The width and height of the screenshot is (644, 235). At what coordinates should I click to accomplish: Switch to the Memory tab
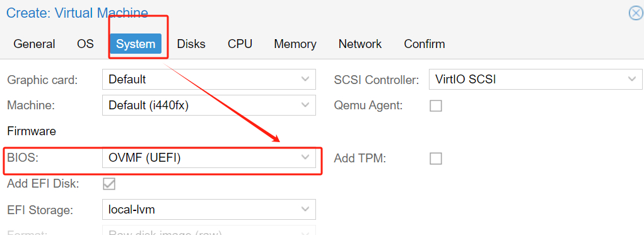pyautogui.click(x=295, y=44)
